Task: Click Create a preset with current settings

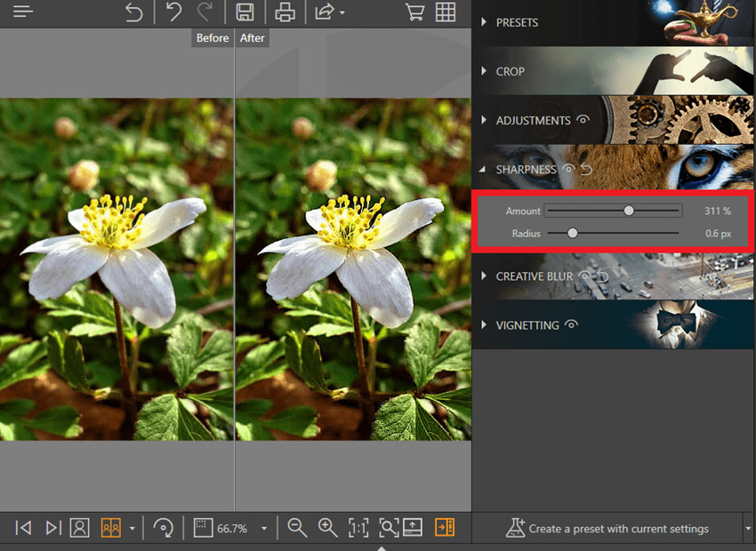Action: [607, 529]
